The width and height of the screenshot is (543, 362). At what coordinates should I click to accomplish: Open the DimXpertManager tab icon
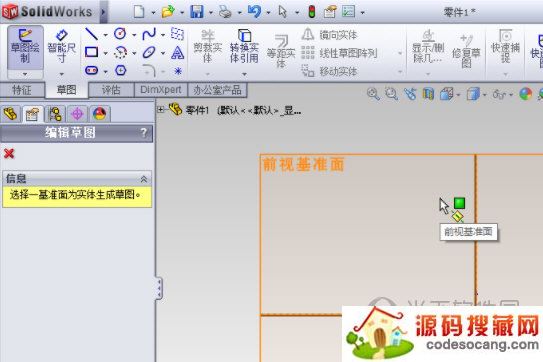pyautogui.click(x=77, y=114)
